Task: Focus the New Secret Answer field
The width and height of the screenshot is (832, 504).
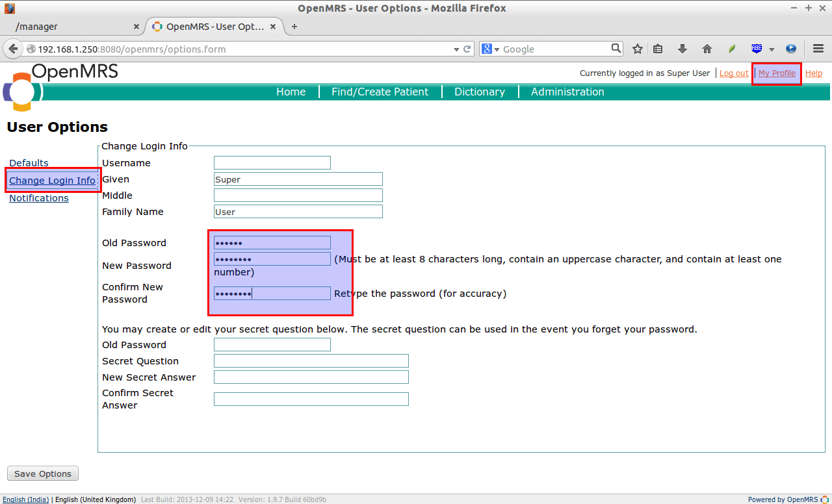Action: (x=311, y=377)
